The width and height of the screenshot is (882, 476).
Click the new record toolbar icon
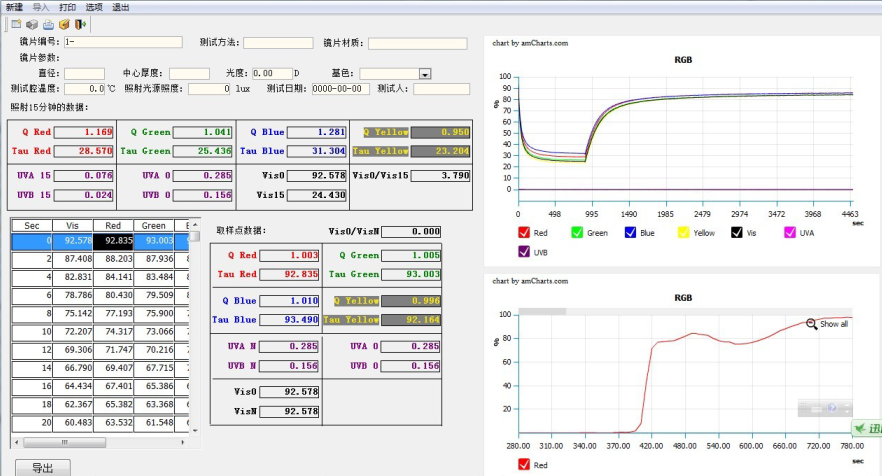[x=16, y=24]
